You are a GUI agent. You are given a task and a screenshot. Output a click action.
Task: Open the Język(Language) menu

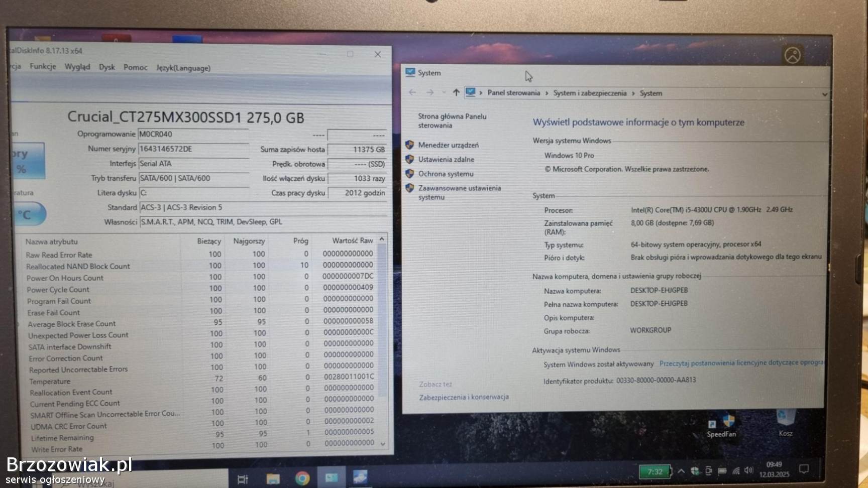183,68
